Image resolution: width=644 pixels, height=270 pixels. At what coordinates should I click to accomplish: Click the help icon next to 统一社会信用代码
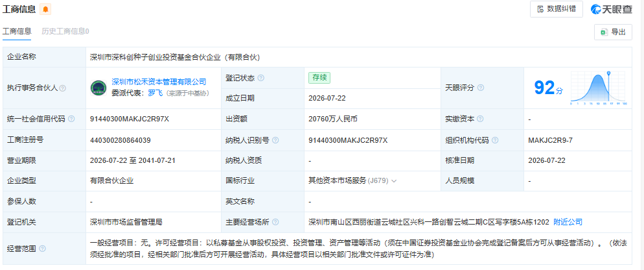[71, 119]
